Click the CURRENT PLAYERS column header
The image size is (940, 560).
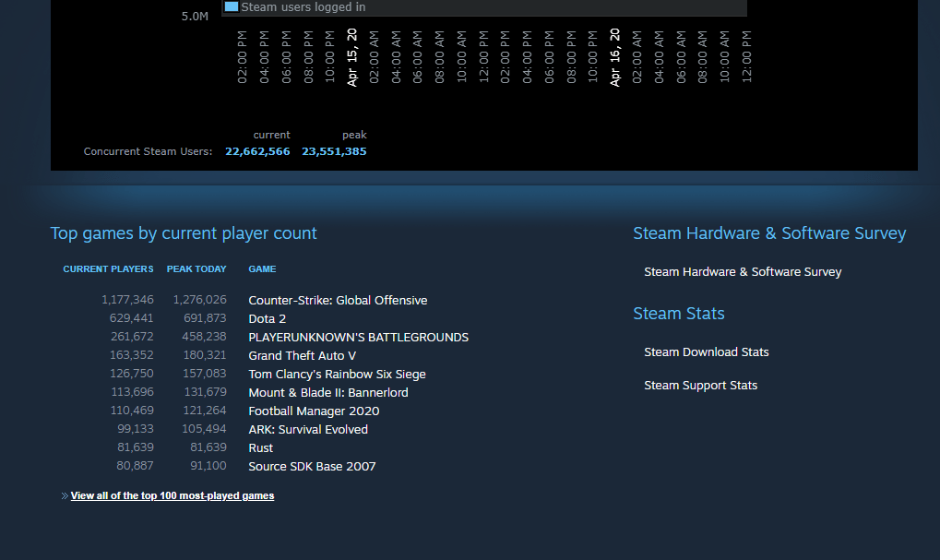[109, 269]
